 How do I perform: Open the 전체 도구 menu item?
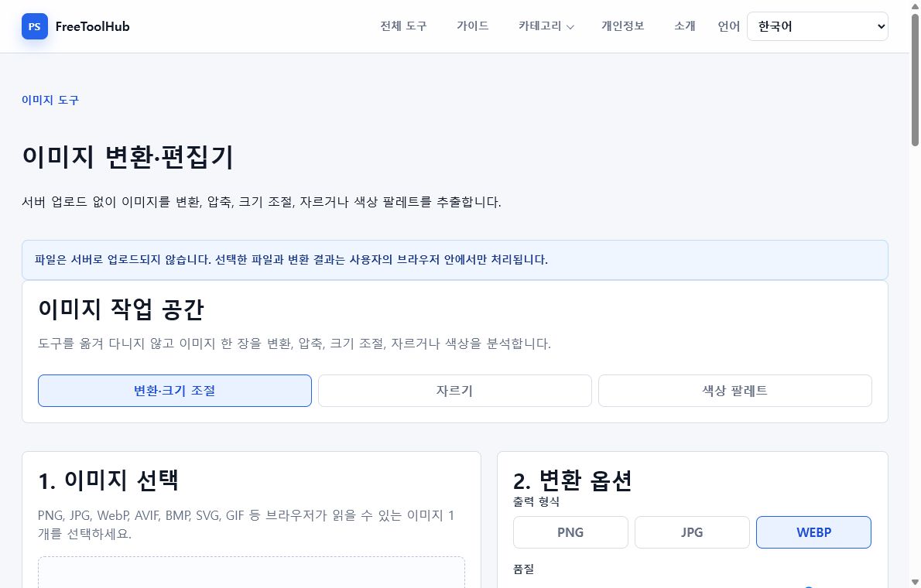[x=403, y=26]
